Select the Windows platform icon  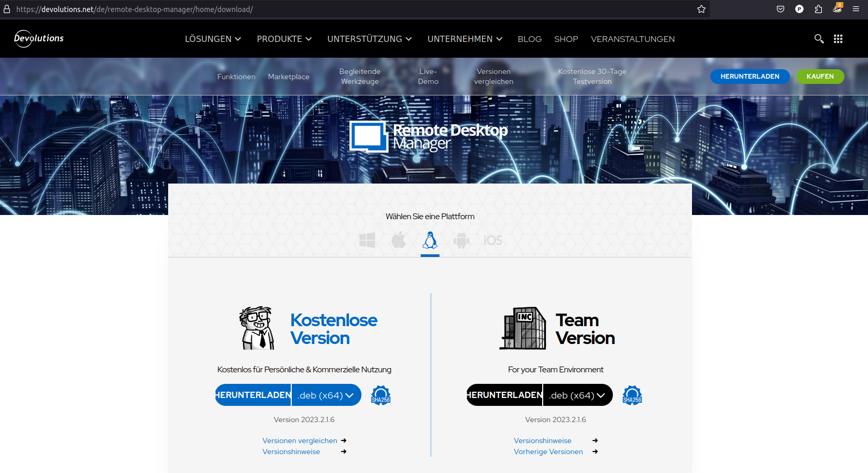(x=367, y=240)
